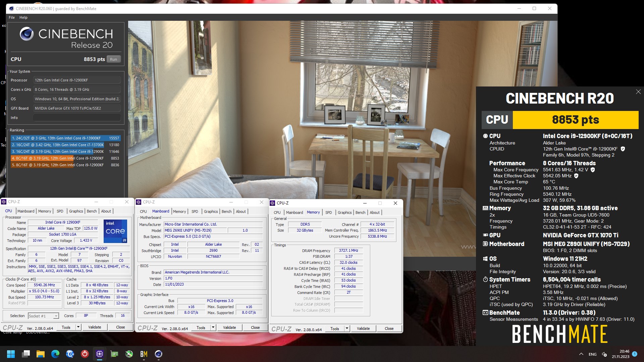Click the OS Windows logo icon in BenchMate
644x362 pixels.
485,259
